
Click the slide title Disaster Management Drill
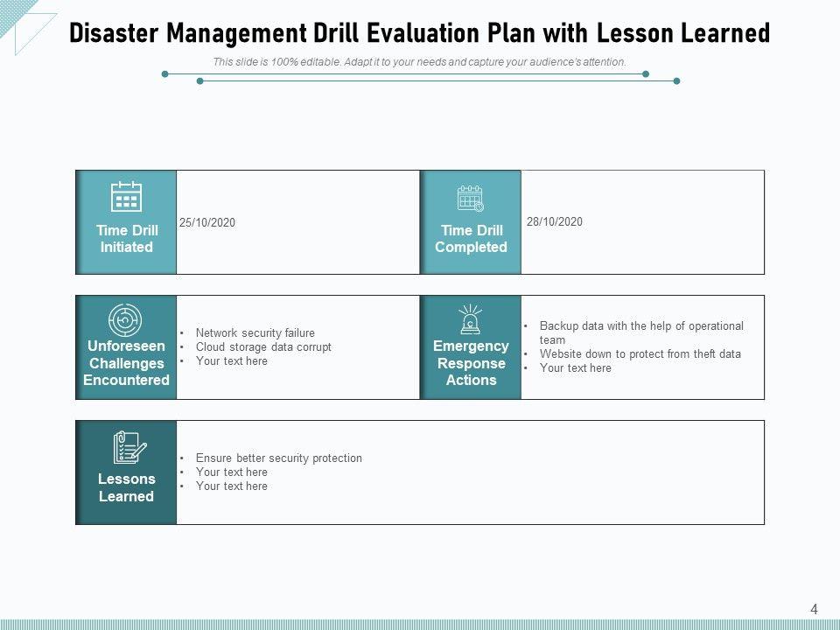[x=419, y=33]
